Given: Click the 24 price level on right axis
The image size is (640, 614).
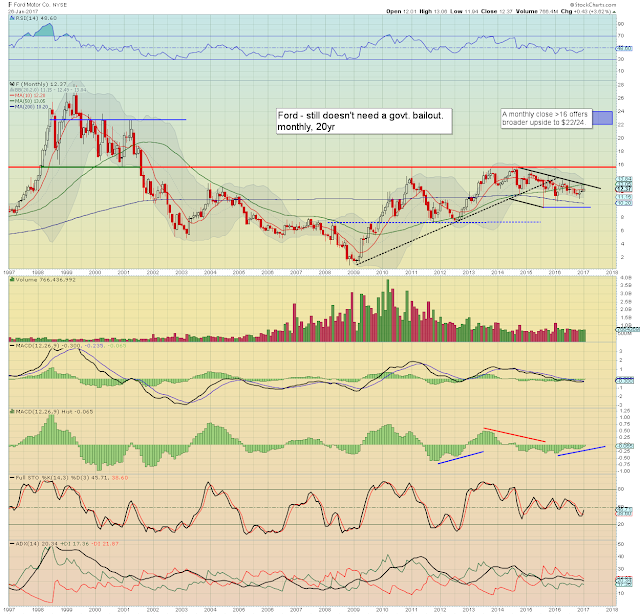Looking at the screenshot, I should [x=621, y=111].
